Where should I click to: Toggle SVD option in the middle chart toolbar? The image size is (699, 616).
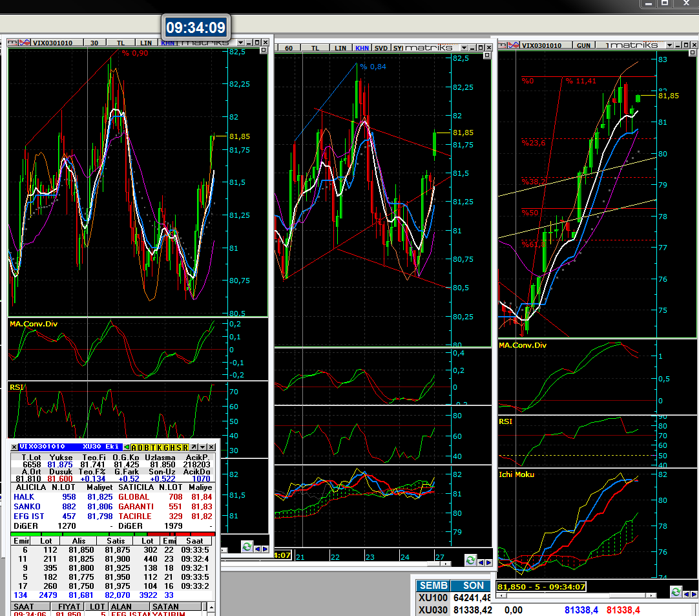pos(381,48)
